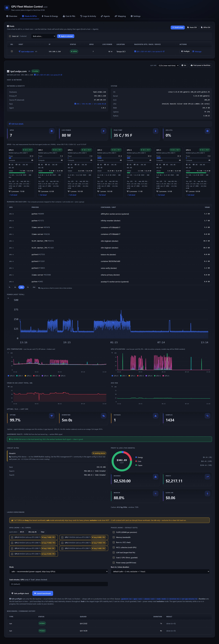Image resolution: width=219 pixels, height=644 pixels.
Task: Click the Energy legend swatch in Profit & Loss
Action: [x=136, y=457]
